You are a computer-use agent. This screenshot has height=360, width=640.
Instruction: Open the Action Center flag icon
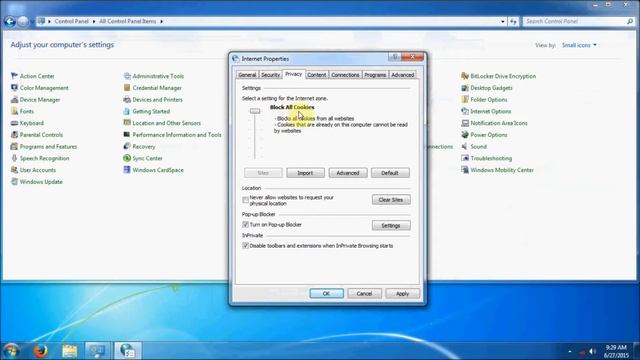(14, 76)
